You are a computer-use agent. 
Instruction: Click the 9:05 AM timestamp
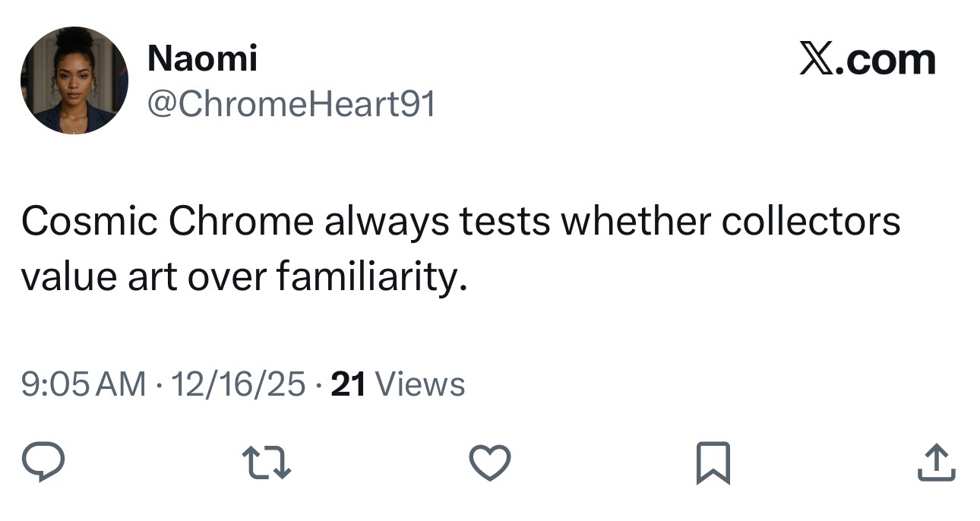(x=84, y=384)
